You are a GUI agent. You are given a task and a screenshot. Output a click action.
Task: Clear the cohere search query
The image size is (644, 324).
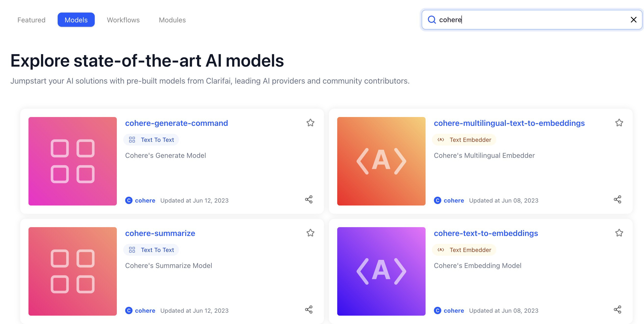633,19
